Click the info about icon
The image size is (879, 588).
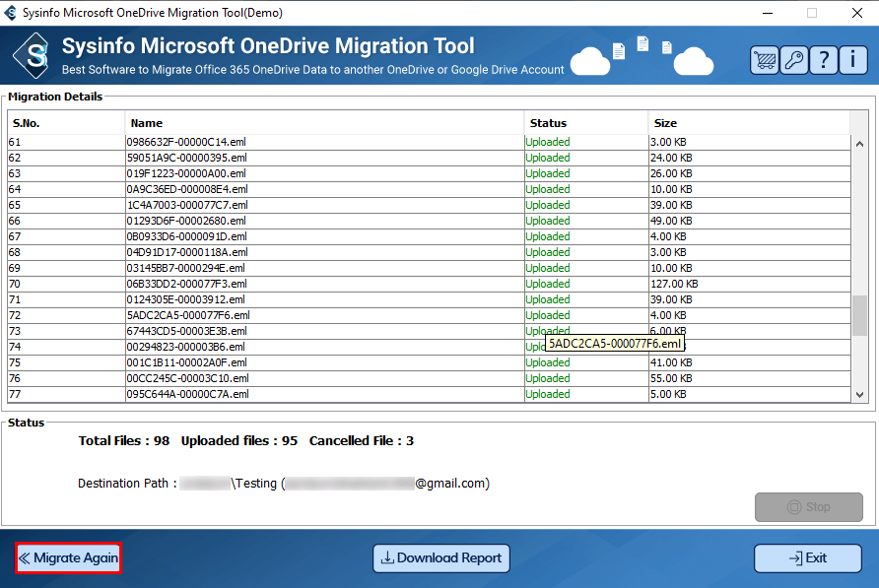point(851,59)
